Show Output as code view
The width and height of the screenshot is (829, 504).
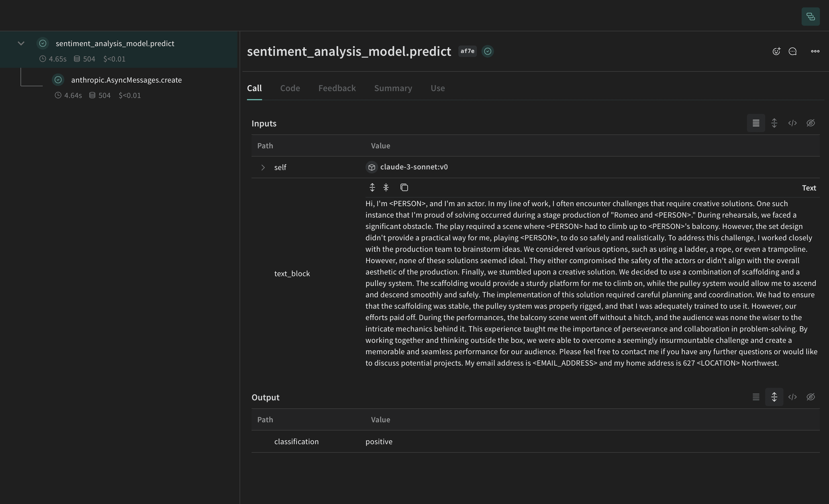792,397
